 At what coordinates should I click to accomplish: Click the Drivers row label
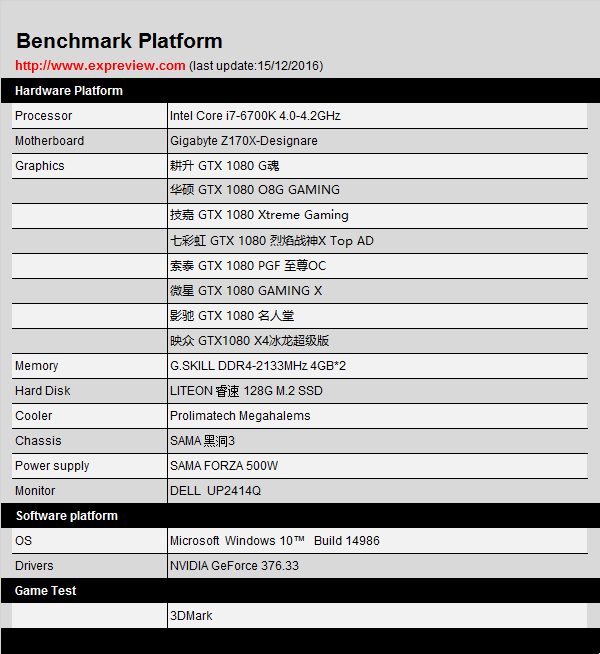point(34,566)
